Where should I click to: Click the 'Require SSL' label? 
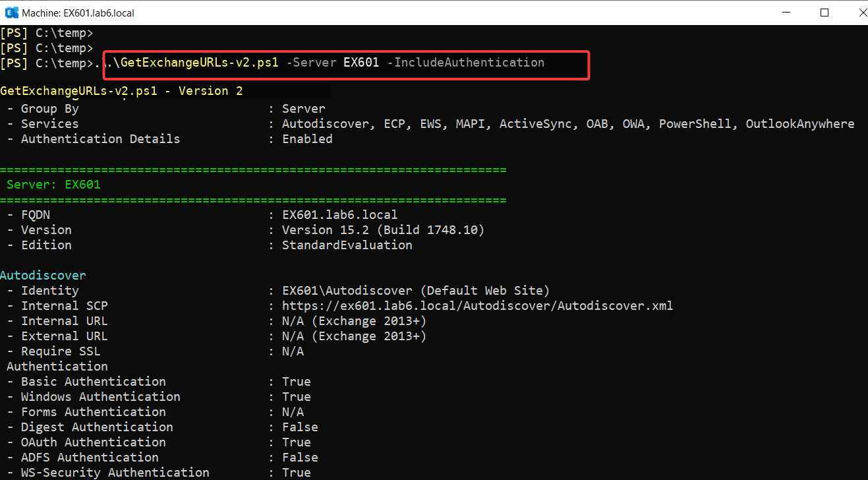(x=61, y=351)
